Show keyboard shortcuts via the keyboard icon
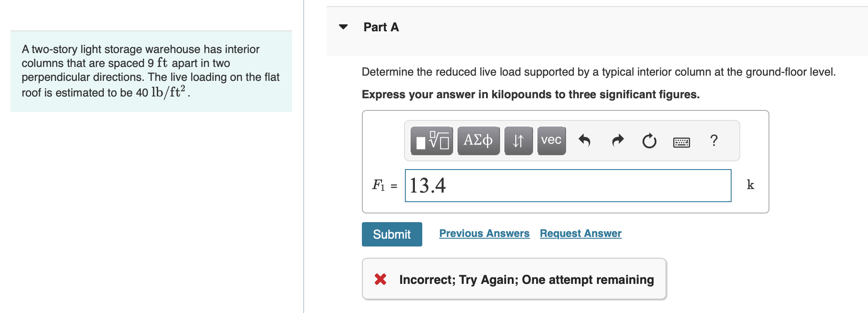The height and width of the screenshot is (313, 868). [681, 142]
